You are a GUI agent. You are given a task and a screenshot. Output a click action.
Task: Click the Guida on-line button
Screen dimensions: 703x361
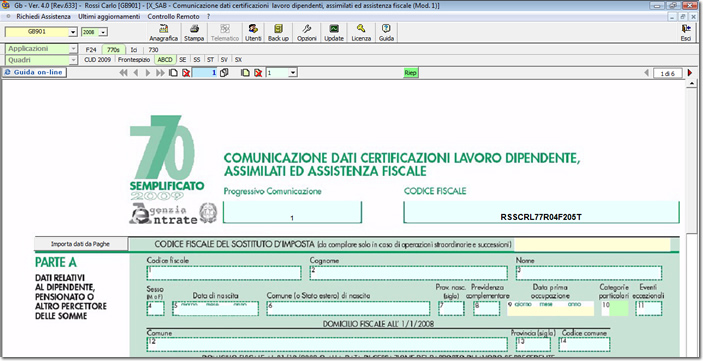pyautogui.click(x=34, y=72)
